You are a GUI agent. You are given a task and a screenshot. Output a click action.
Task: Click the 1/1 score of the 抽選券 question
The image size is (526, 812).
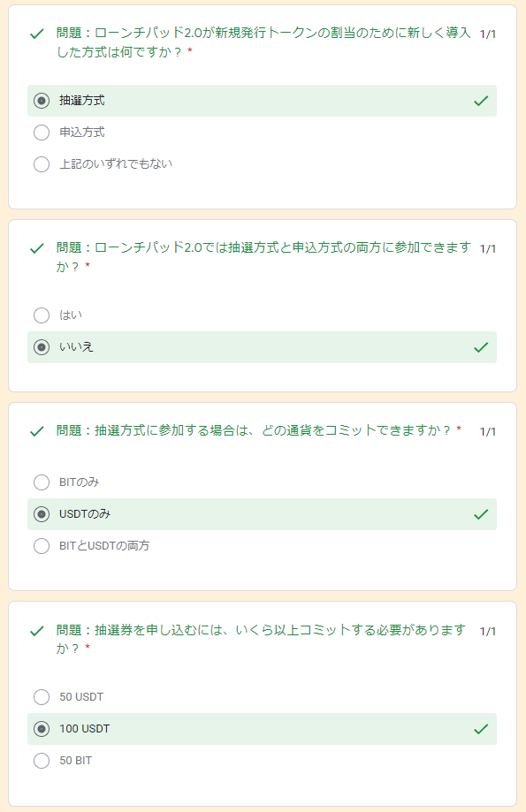point(488,631)
